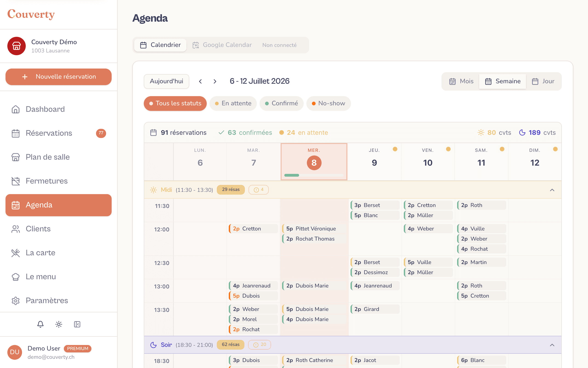Collapse the Midi service section
Screen dimensions: 588x368
552,190
